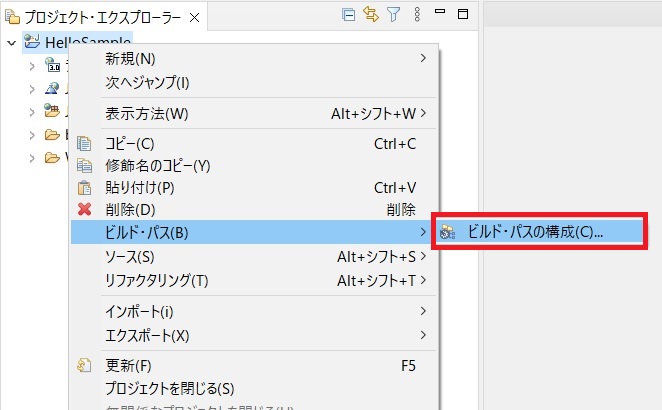
Task: Close the プロジェクト・エクスプローラー tab
Action: (x=194, y=17)
